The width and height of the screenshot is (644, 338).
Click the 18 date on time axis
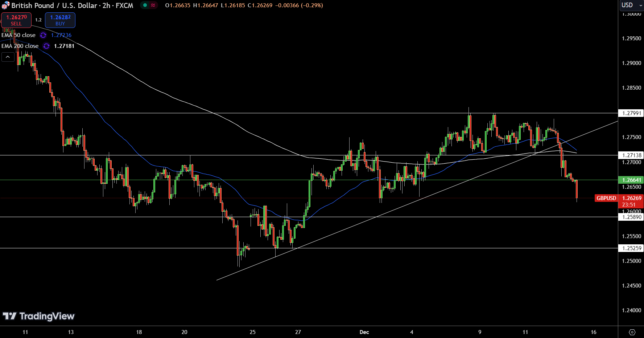click(x=139, y=332)
